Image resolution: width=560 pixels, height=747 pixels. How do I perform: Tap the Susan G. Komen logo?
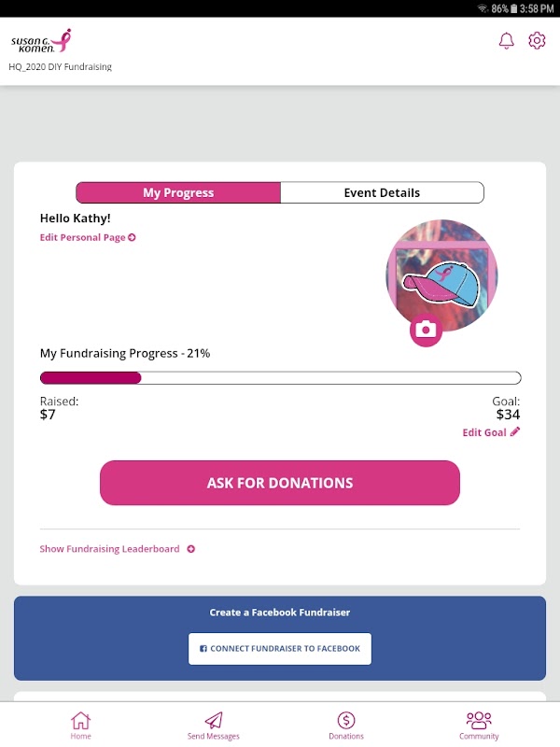coord(41,41)
